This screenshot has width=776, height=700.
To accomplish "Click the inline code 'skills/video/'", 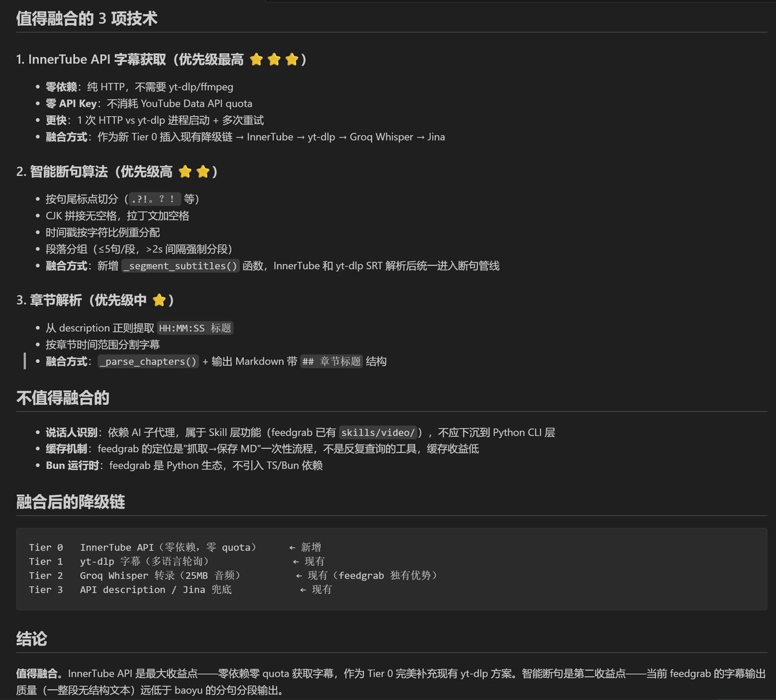I will coord(378,432).
